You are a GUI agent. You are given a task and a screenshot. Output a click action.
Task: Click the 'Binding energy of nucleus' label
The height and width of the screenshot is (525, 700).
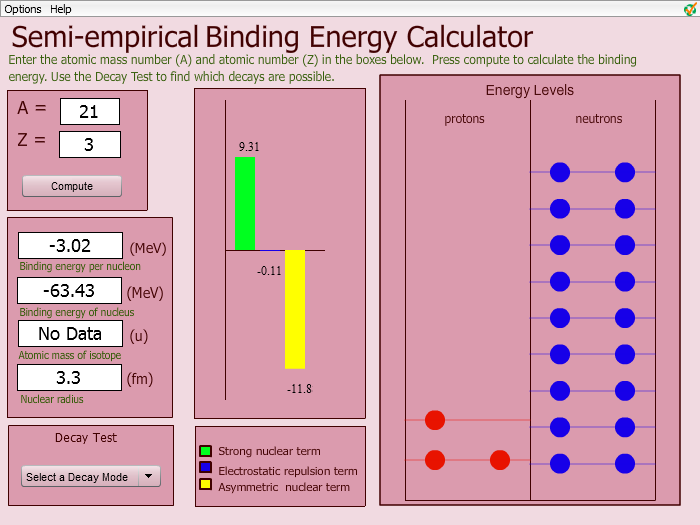coord(77,312)
